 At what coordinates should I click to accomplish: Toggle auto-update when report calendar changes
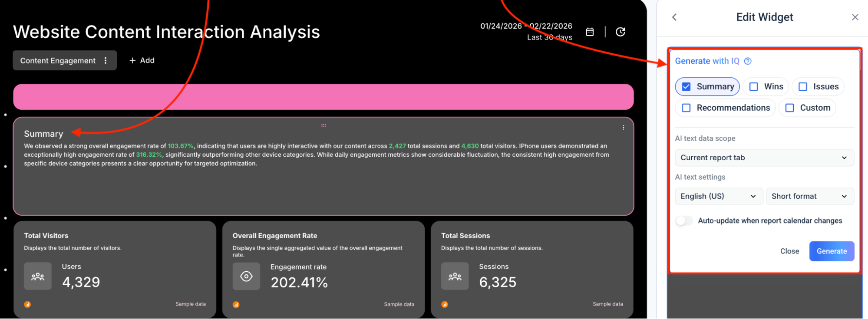(684, 221)
